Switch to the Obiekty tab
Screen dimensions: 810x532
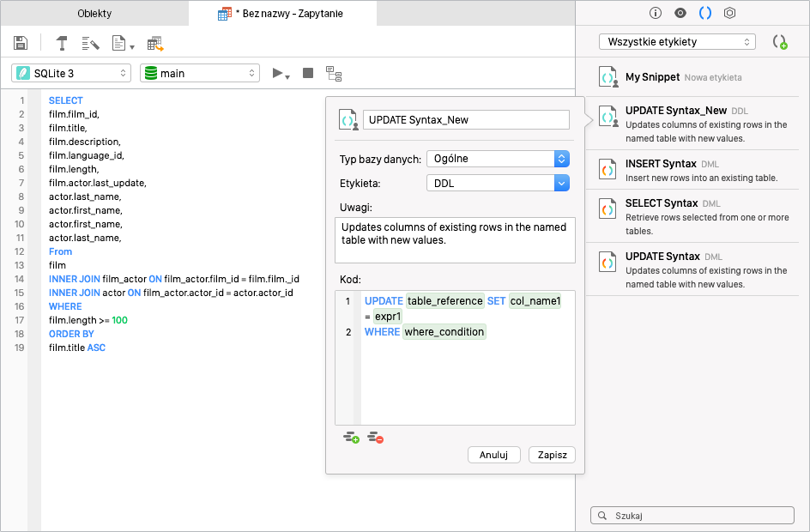94,14
